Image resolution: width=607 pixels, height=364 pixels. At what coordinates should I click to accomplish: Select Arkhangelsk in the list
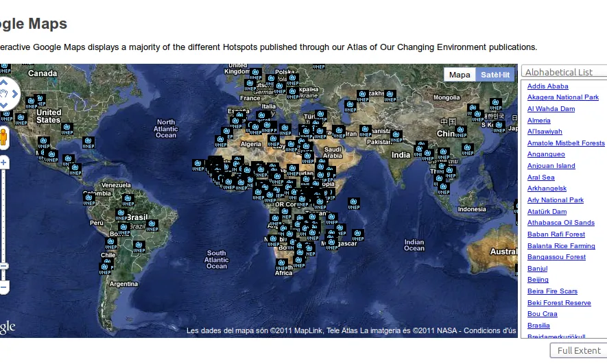point(547,189)
